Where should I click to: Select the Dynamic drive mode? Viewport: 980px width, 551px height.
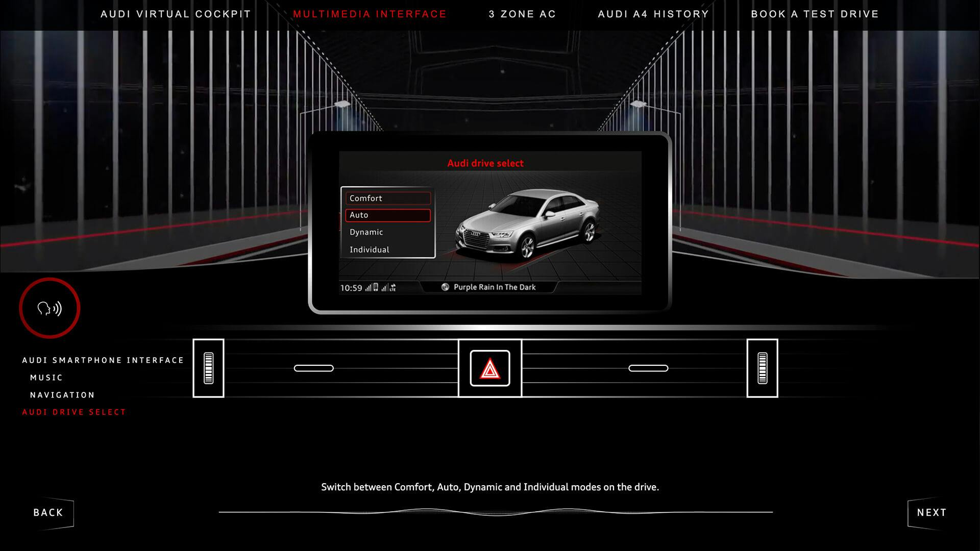[388, 232]
